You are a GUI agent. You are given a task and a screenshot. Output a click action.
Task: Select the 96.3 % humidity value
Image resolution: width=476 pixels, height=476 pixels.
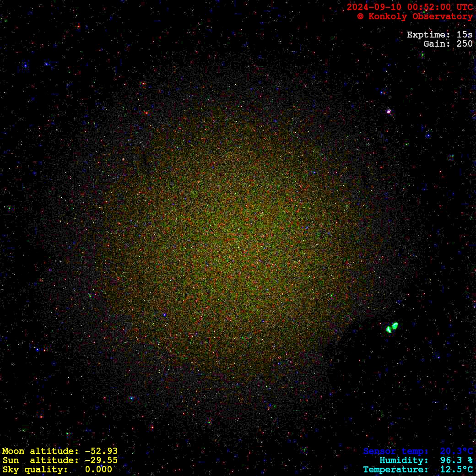456,460
